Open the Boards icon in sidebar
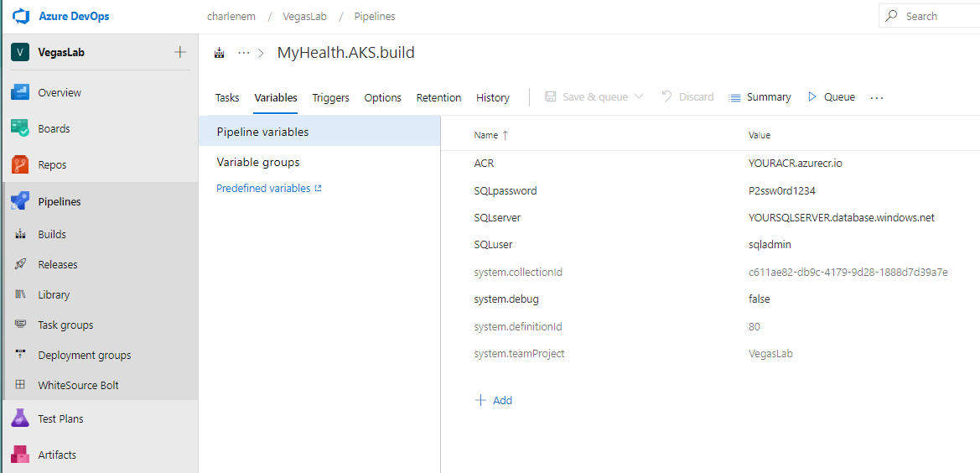Image resolution: width=980 pixels, height=473 pixels. click(x=20, y=128)
